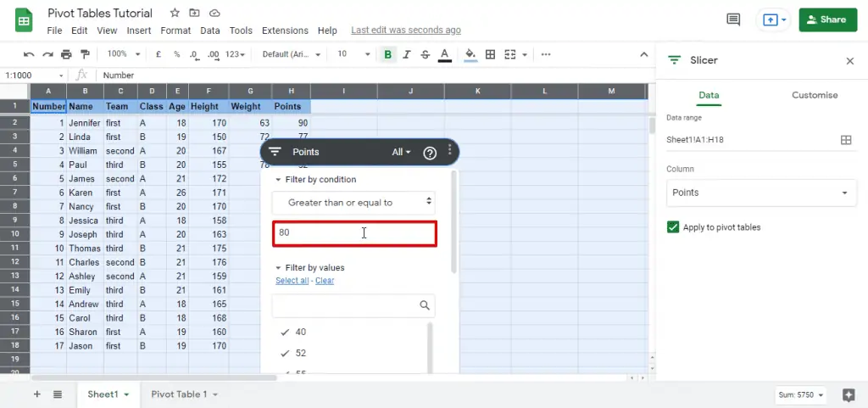Open the text colour picker
The image size is (868, 408).
point(444,54)
